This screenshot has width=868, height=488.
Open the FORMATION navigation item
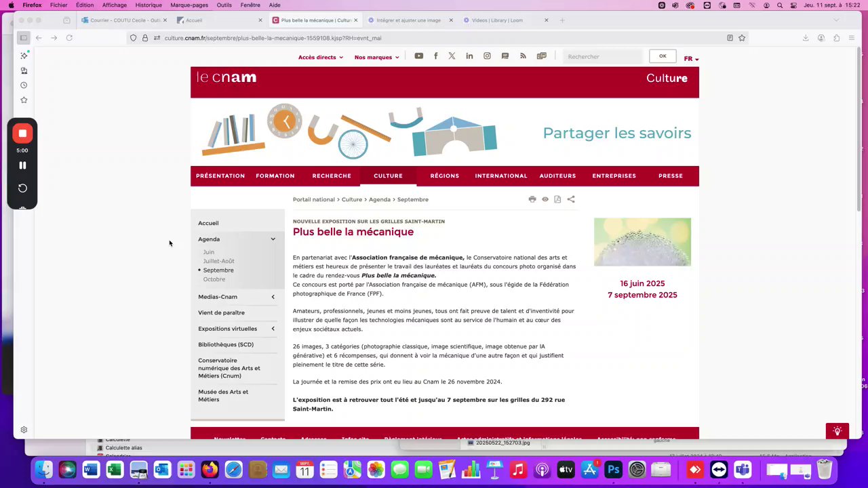coord(275,176)
